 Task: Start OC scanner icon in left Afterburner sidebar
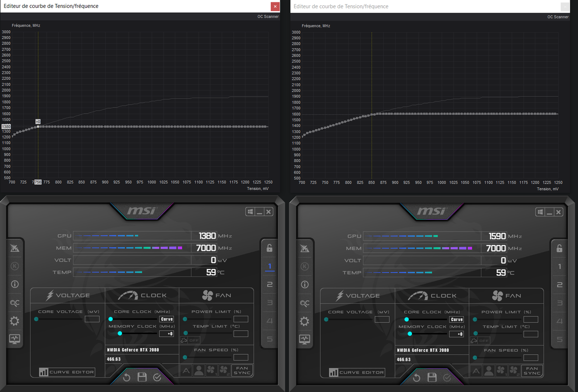(14, 303)
